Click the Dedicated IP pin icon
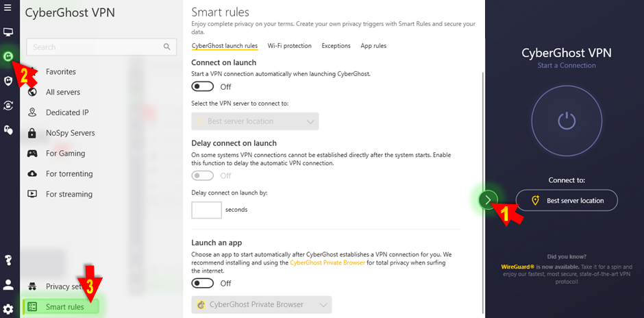 click(x=32, y=112)
